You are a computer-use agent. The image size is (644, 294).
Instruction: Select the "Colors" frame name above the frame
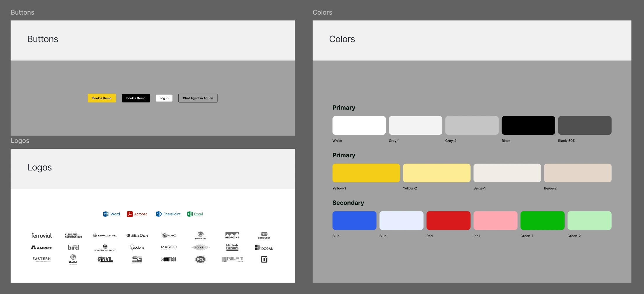(322, 12)
